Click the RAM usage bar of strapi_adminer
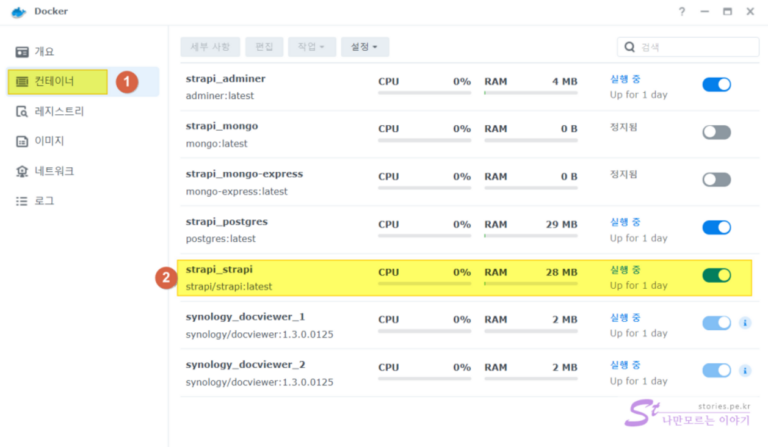Image resolution: width=768 pixels, height=447 pixels. [531, 93]
